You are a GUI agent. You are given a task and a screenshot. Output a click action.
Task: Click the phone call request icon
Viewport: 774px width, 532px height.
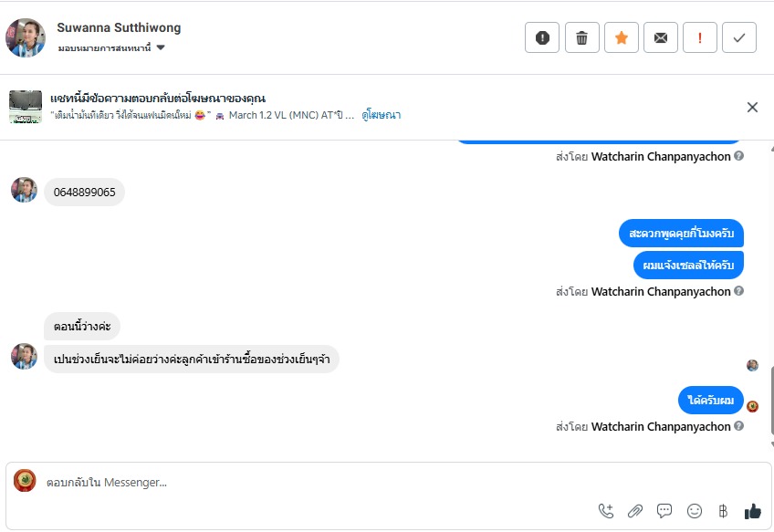606,511
